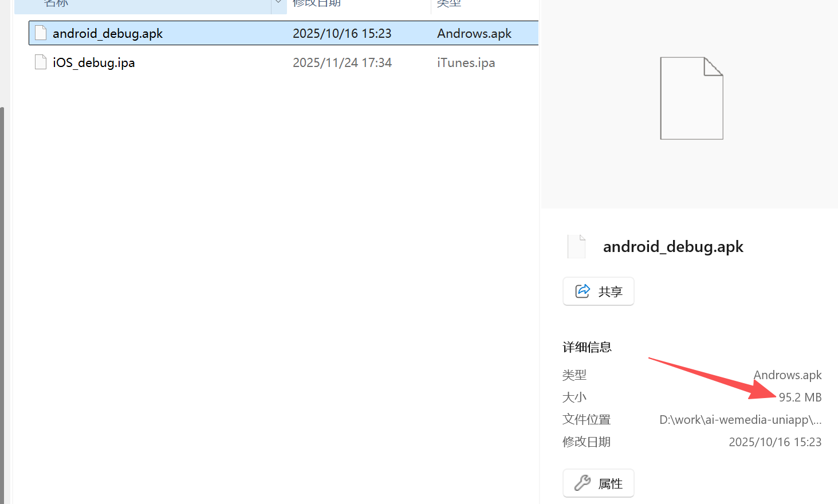Click android_debug.apk title in details pane
Screen dimensions: 838x504
click(673, 247)
